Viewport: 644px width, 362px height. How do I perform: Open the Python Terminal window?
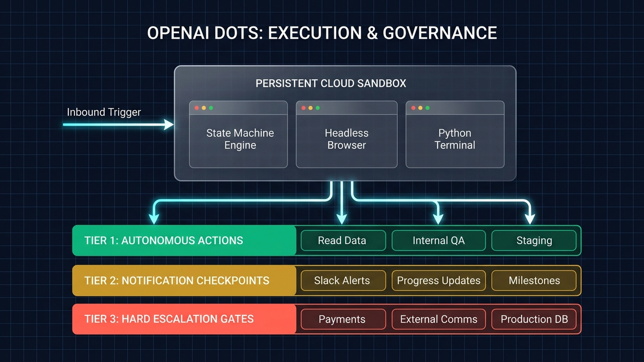455,134
